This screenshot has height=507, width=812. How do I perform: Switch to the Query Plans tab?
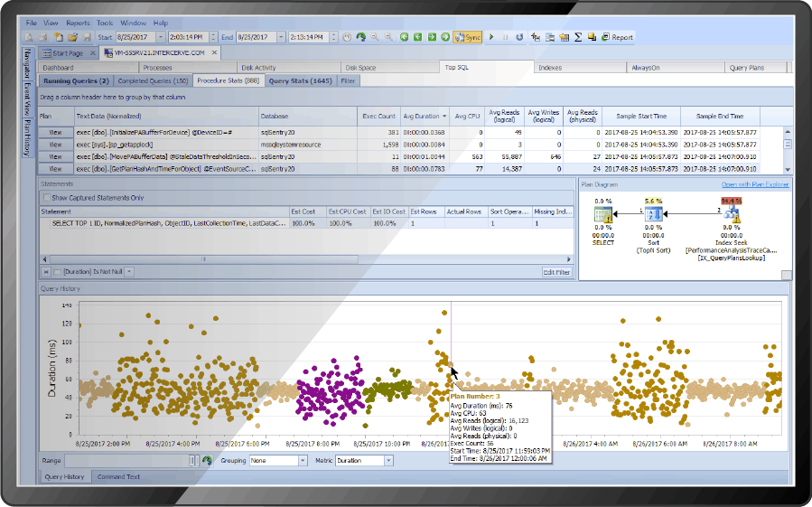(x=746, y=68)
